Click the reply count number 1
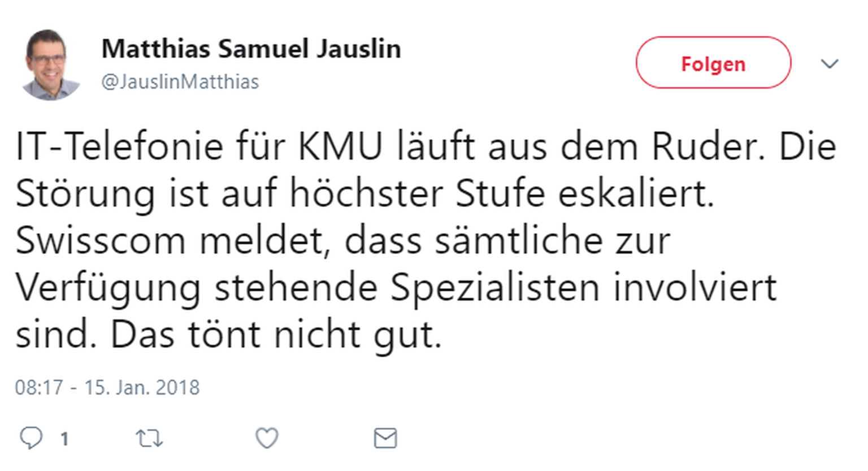Image resolution: width=868 pixels, height=471 pixels. click(x=64, y=439)
